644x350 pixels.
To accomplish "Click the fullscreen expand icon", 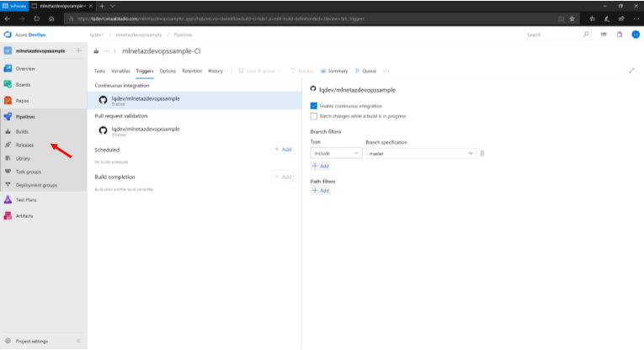I will tap(631, 71).
